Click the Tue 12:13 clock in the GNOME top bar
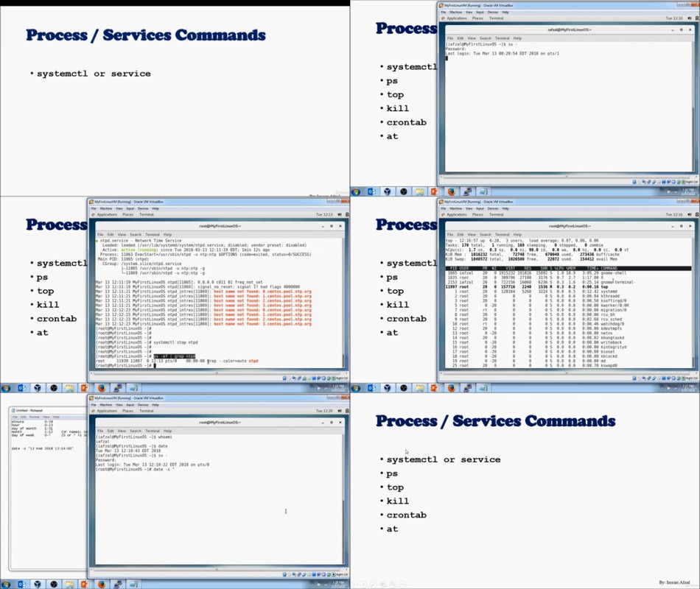Viewport: 700px width, 589px height. pos(324,215)
